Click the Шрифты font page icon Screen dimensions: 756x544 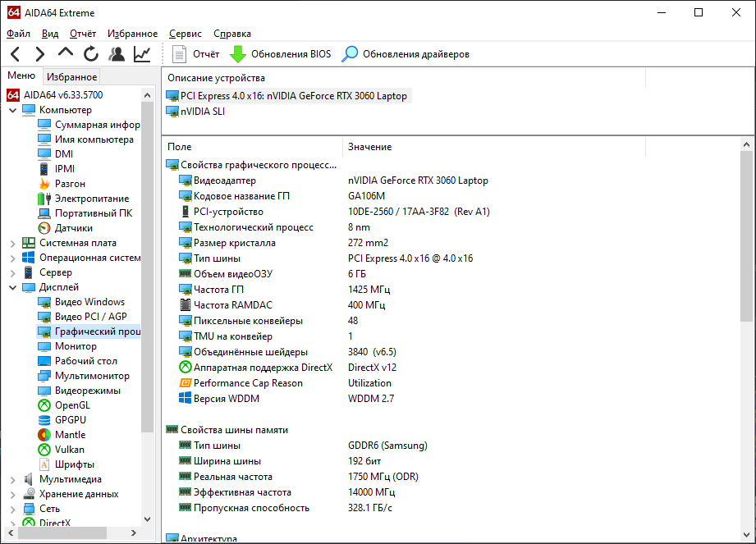pos(44,464)
